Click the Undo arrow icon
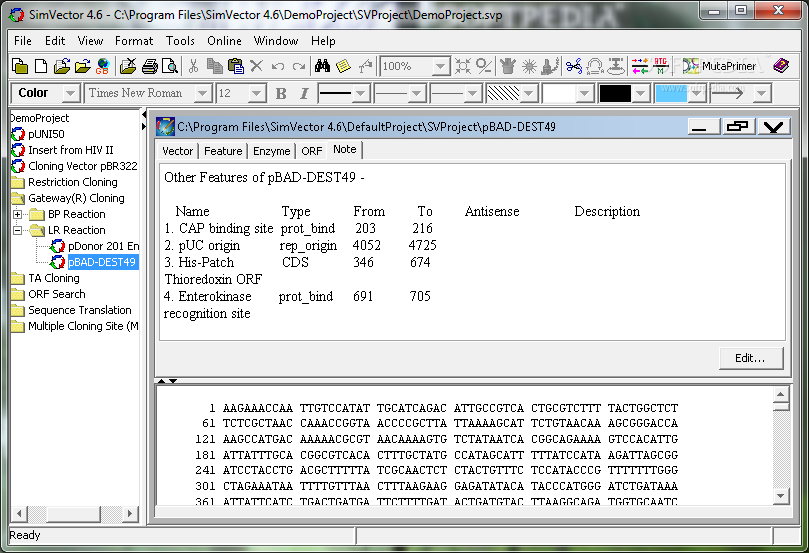 point(278,66)
